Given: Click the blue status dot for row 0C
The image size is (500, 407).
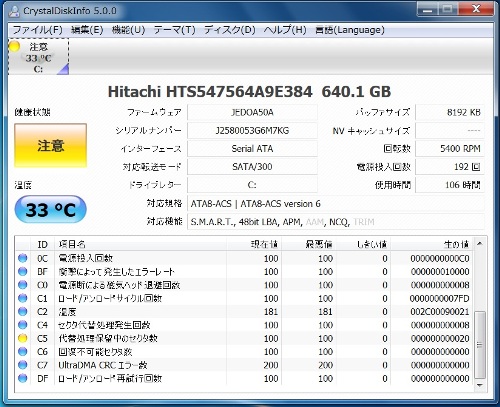Looking at the screenshot, I should pyautogui.click(x=23, y=258).
